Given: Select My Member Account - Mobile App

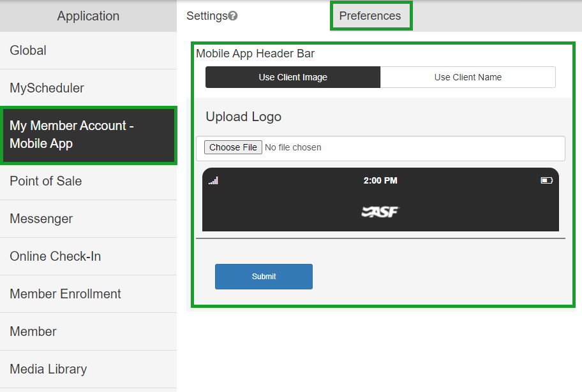Looking at the screenshot, I should pyautogui.click(x=88, y=135).
